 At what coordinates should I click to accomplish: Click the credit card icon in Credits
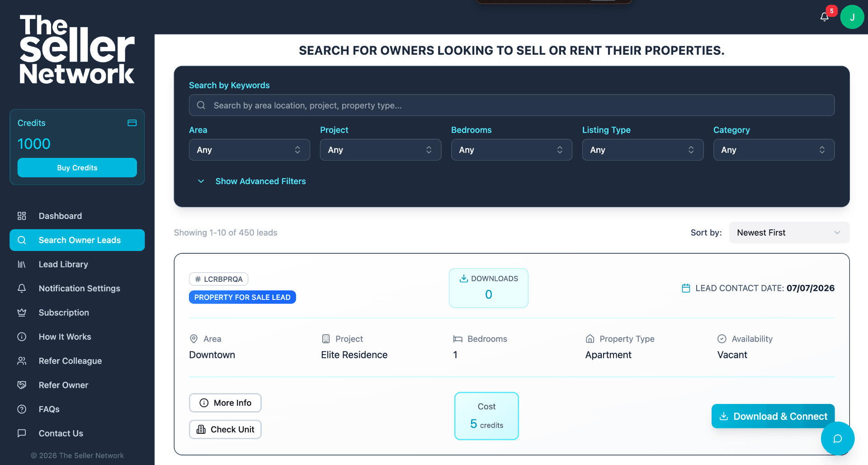pyautogui.click(x=132, y=123)
